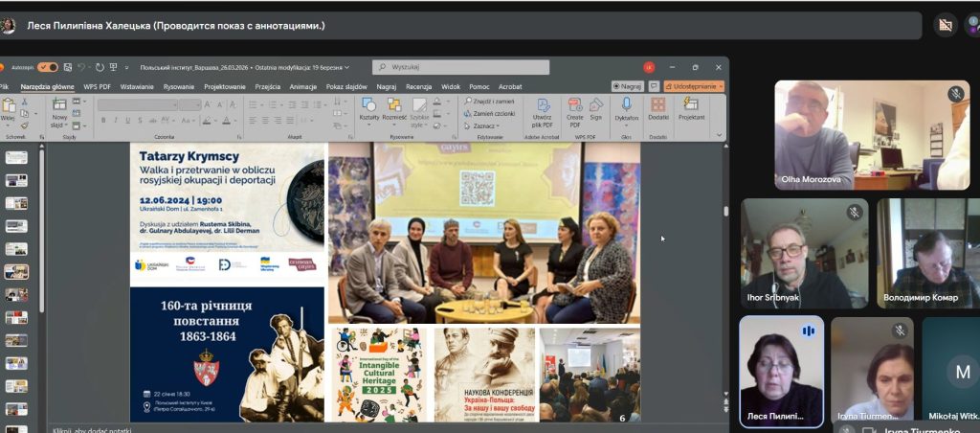Click the Create PDF icon
The image size is (980, 433).
click(x=574, y=105)
